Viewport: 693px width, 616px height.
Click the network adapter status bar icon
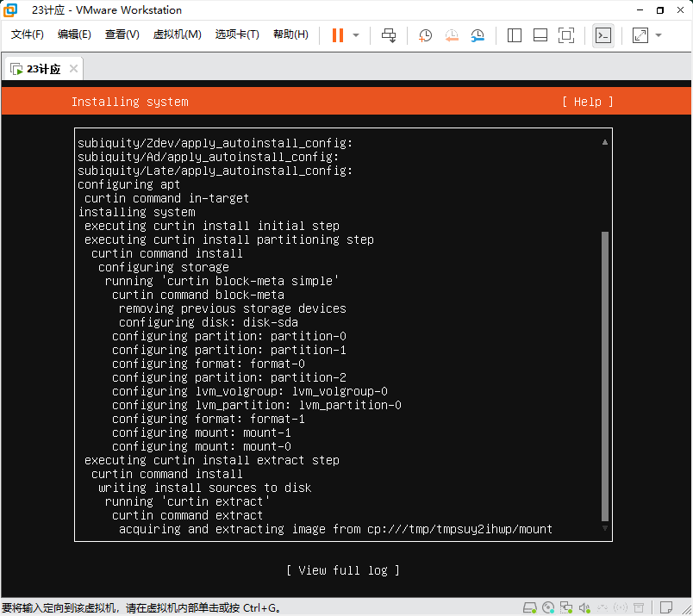pyautogui.click(x=566, y=608)
